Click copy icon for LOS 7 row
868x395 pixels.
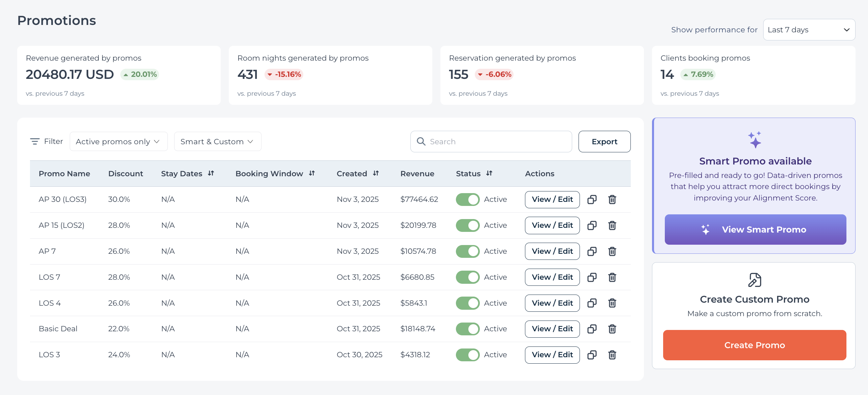coord(592,277)
